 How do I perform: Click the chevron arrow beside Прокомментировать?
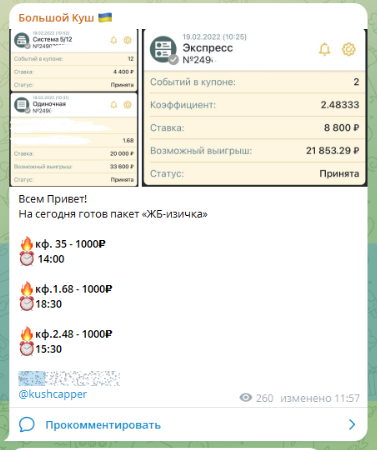352,424
